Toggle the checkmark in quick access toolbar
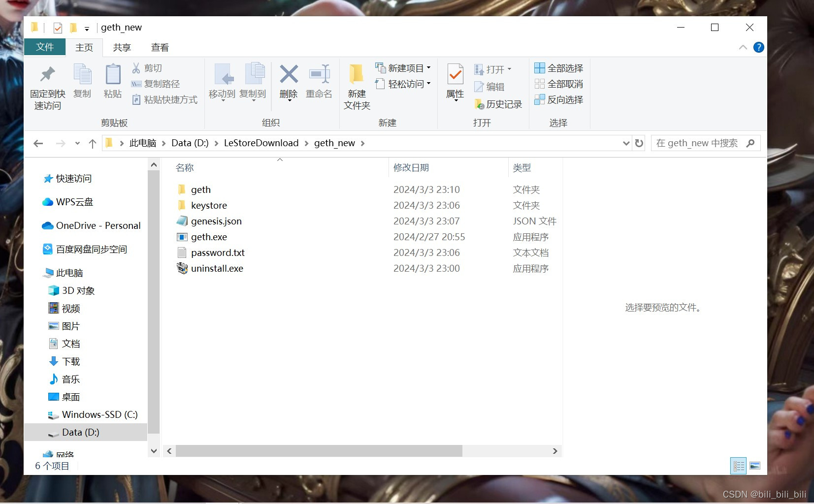The height and width of the screenshot is (504, 814). click(x=58, y=28)
